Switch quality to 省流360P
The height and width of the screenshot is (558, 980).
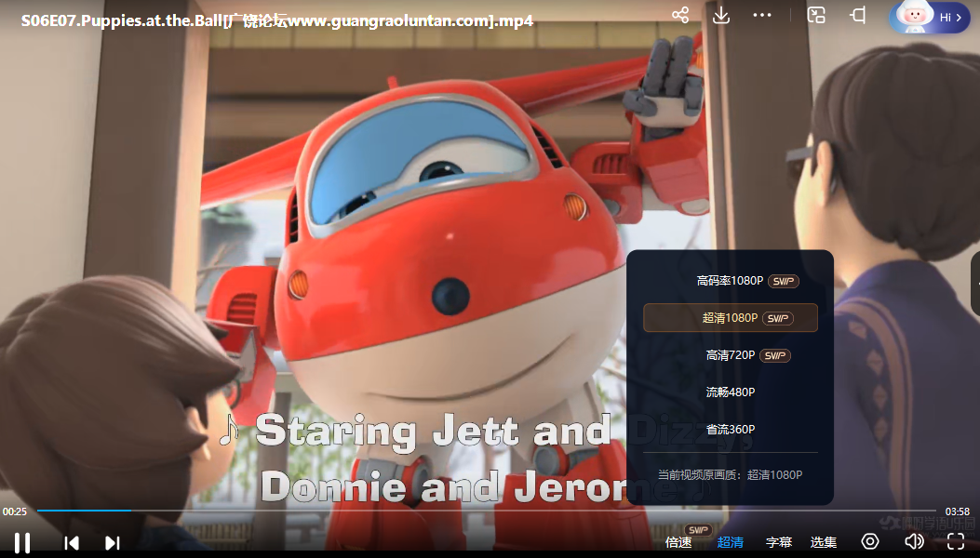coord(730,430)
